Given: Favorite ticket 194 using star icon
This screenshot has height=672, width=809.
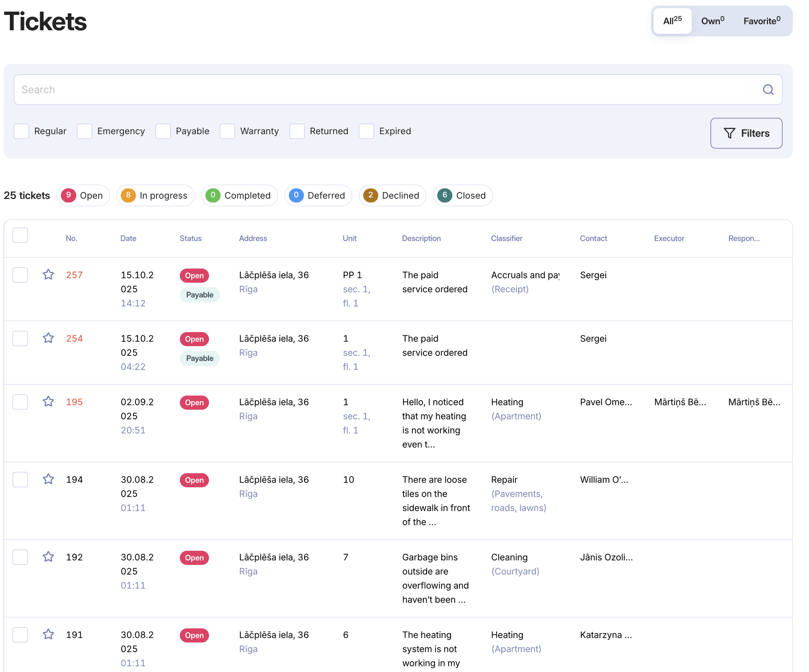Looking at the screenshot, I should click(x=48, y=479).
